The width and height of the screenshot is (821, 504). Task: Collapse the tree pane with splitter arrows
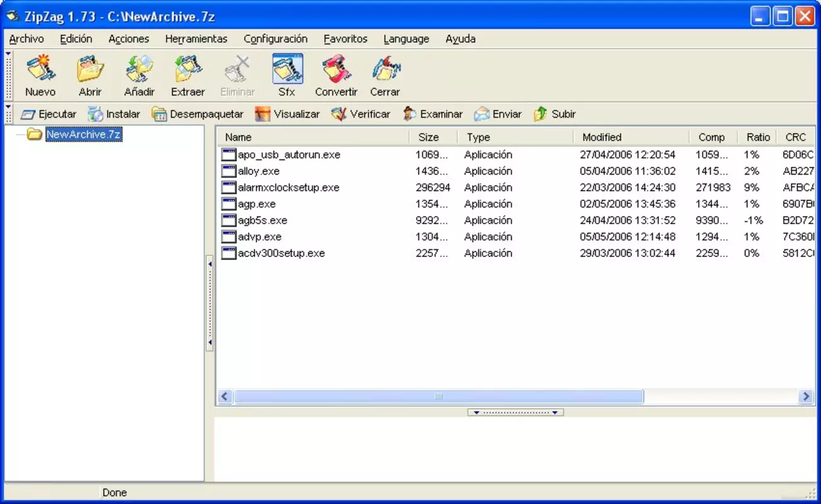pos(210,304)
